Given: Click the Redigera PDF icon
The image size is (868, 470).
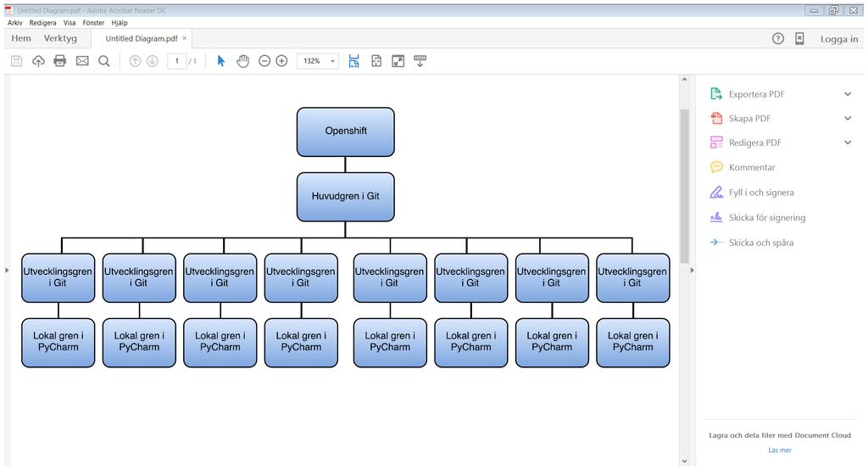Looking at the screenshot, I should [x=716, y=143].
